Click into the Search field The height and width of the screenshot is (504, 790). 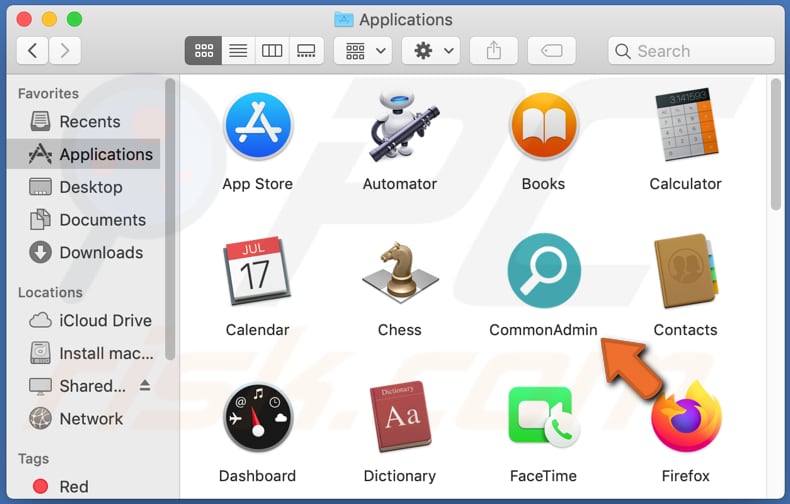[x=691, y=50]
